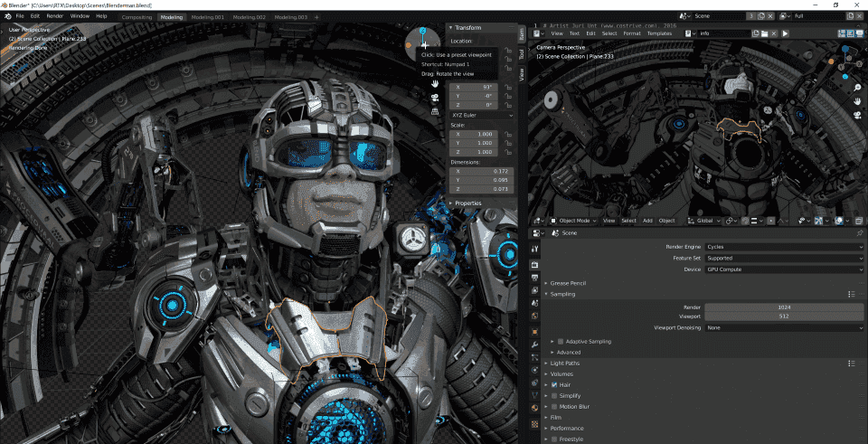Image resolution: width=868 pixels, height=444 pixels.
Task: Add a new workspace with the plus tab
Action: coord(316,17)
